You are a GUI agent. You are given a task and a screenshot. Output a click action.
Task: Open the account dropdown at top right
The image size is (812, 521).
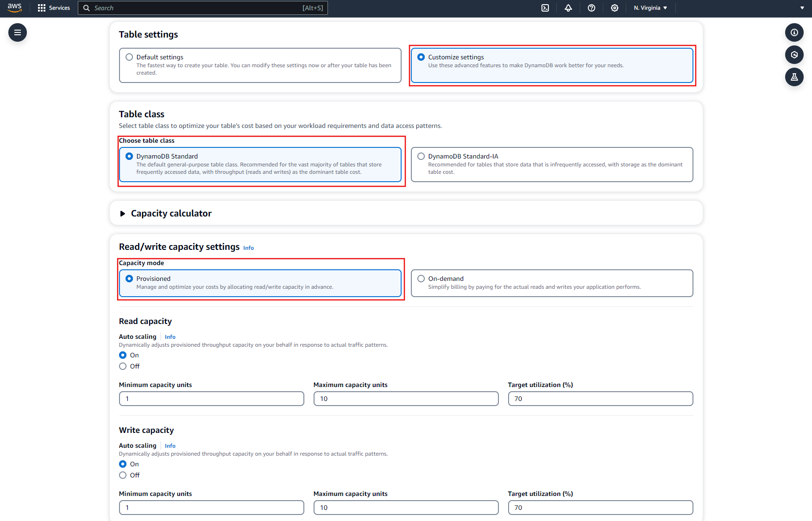(x=802, y=7)
